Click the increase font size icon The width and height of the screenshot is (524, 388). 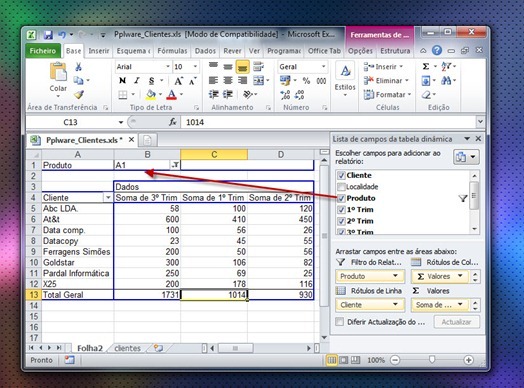(x=178, y=81)
